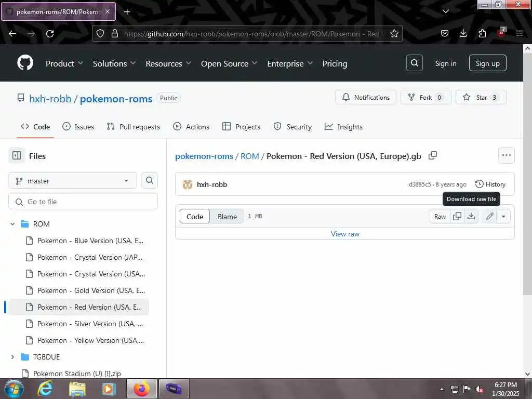Screen dimensions: 532x399
Task: Open the Product dropdown menu
Action: coord(64,63)
